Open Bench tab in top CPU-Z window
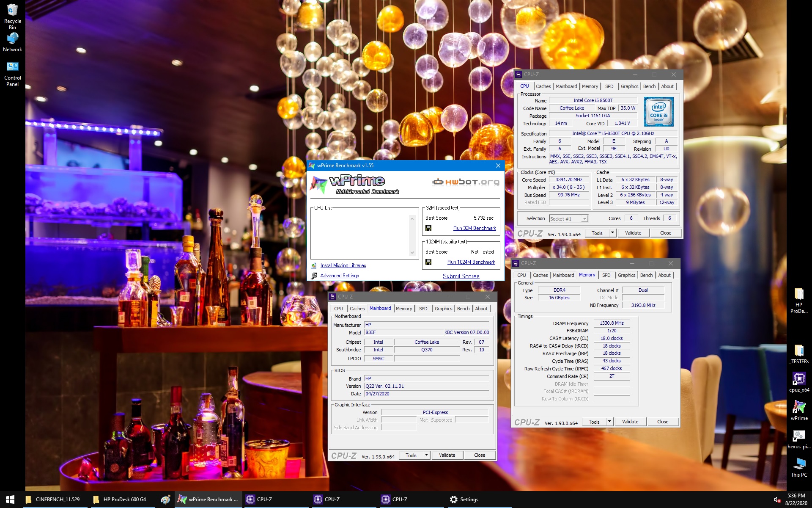 (649, 86)
